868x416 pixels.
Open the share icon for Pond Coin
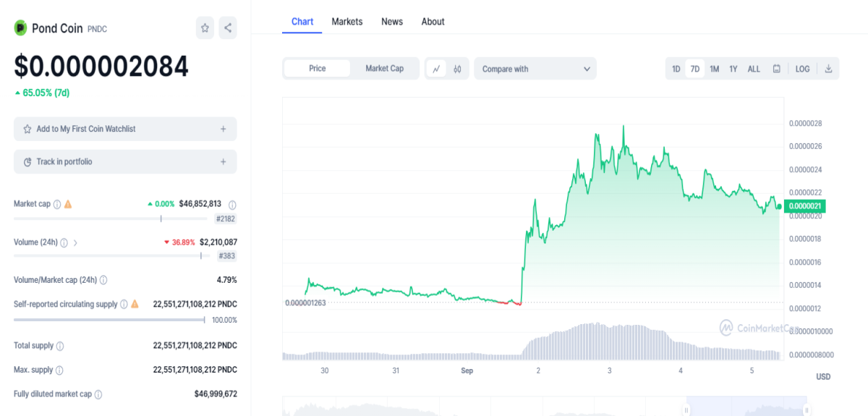tap(228, 28)
